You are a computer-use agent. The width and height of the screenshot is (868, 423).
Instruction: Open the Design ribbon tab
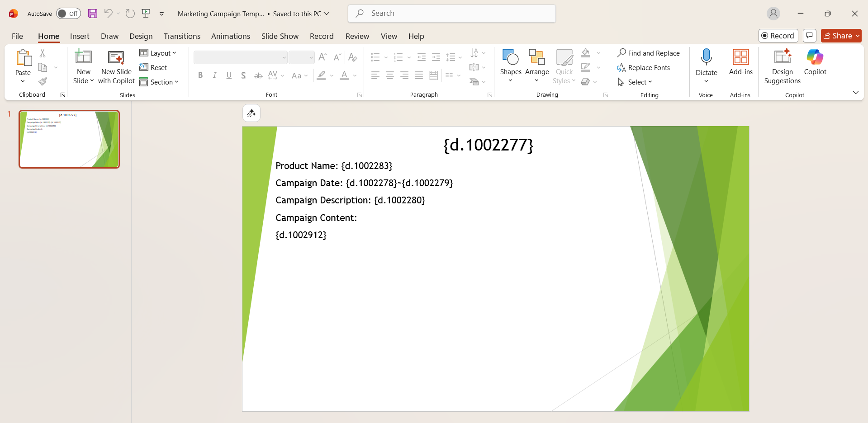pyautogui.click(x=141, y=36)
